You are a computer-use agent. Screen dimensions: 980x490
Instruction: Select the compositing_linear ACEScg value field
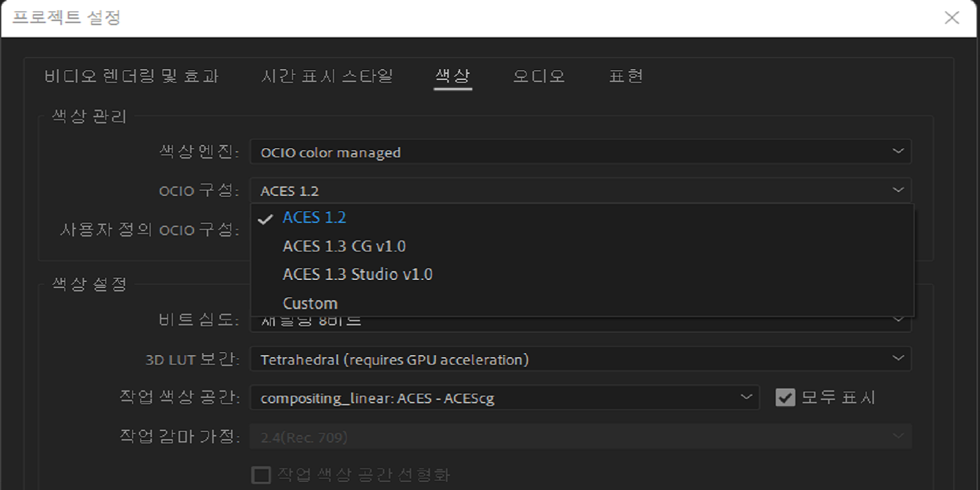(504, 397)
